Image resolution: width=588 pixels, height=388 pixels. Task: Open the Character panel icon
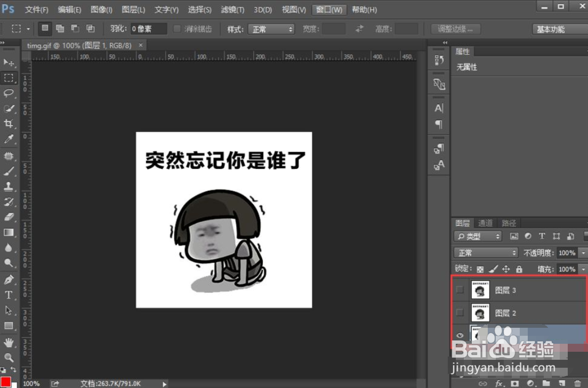(x=439, y=108)
